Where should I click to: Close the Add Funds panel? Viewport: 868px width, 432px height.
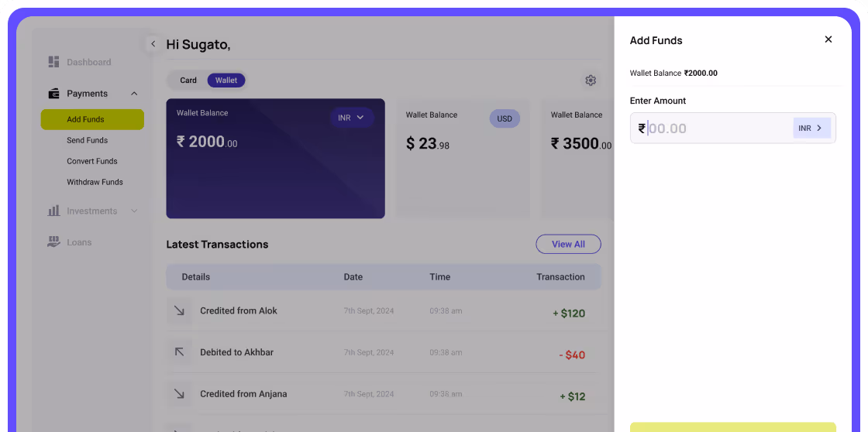click(x=828, y=39)
